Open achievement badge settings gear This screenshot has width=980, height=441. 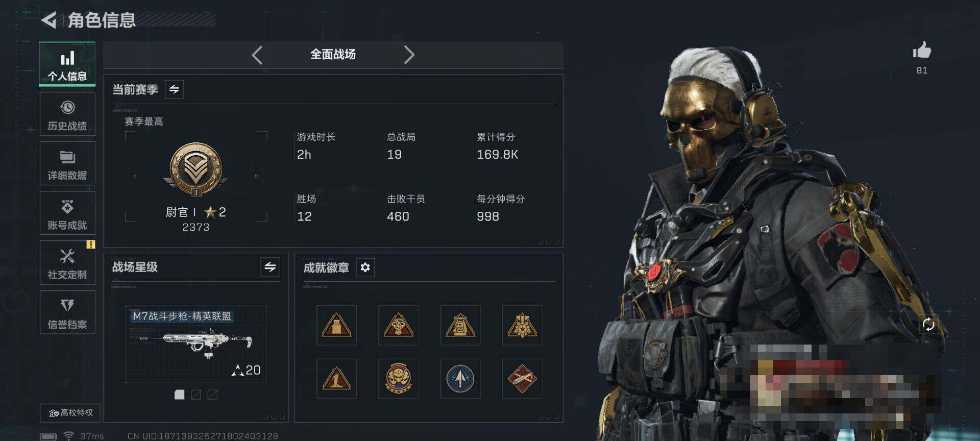(365, 267)
